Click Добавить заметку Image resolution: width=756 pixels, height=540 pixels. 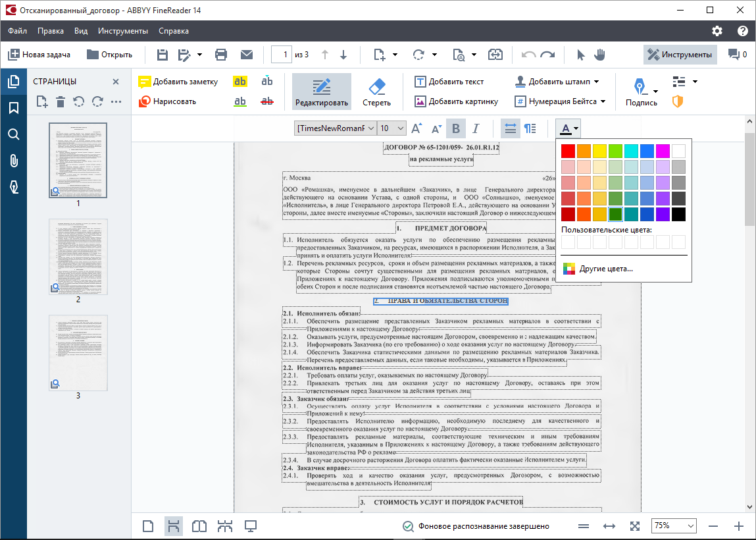point(178,82)
